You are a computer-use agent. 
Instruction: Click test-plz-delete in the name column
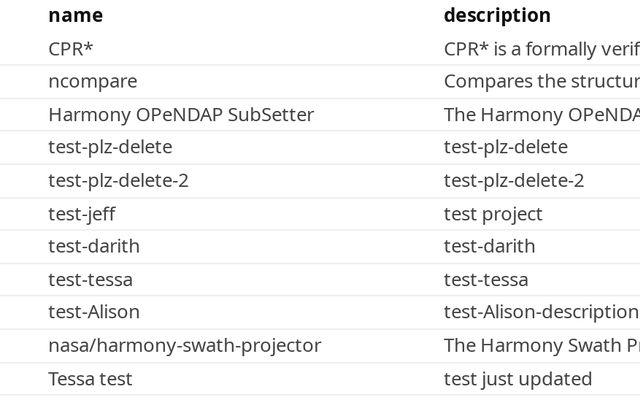(110, 148)
